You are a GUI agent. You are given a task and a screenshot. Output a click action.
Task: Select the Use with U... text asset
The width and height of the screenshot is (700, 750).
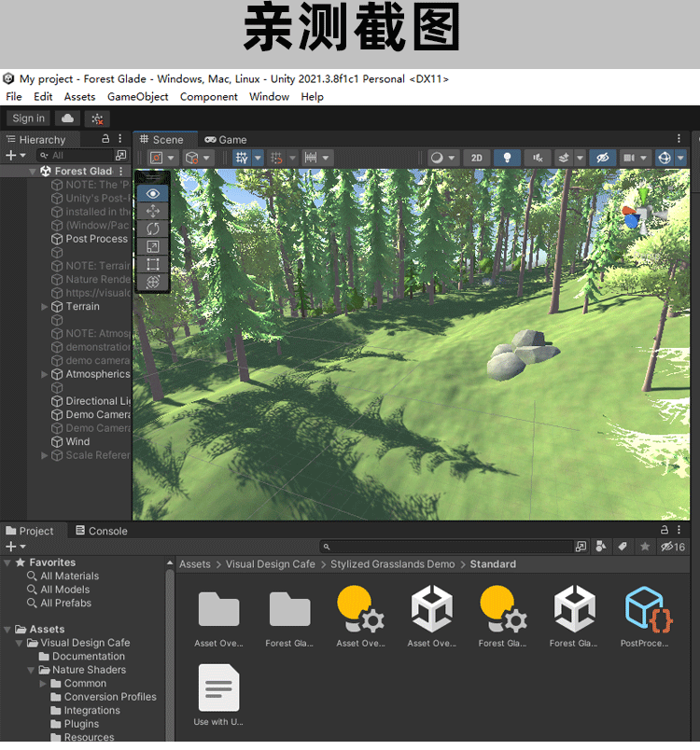[218, 695]
